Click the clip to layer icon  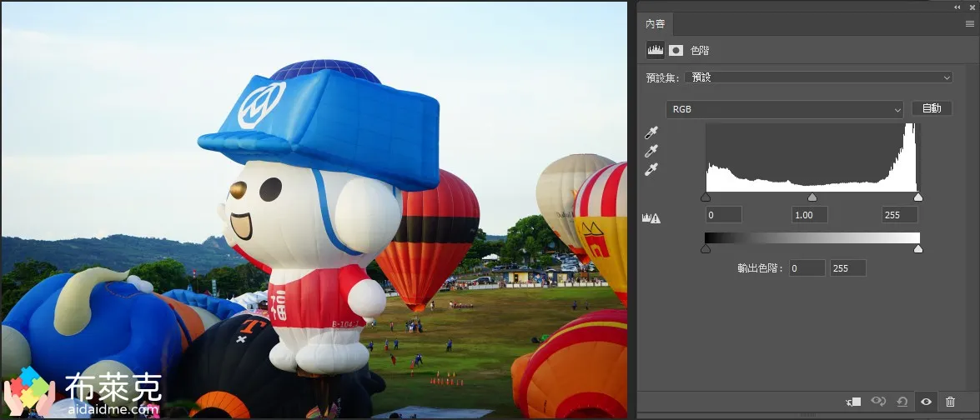point(853,402)
